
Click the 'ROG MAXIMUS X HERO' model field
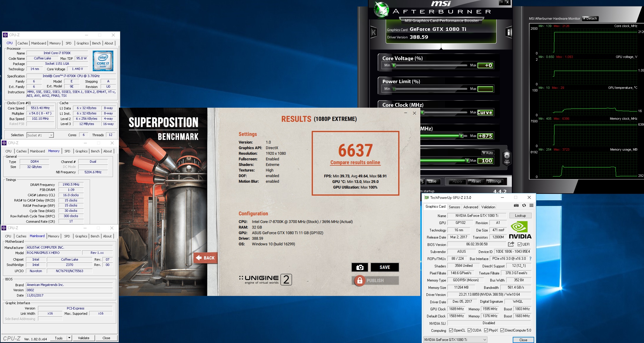54,253
